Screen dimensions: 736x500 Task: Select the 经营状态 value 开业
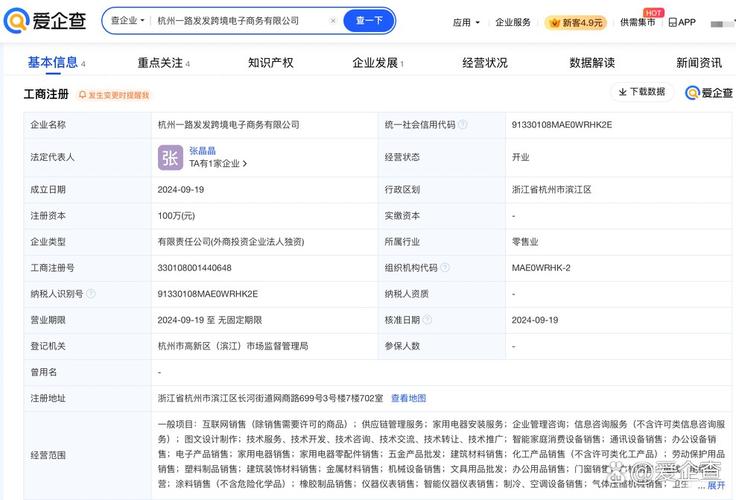520,157
